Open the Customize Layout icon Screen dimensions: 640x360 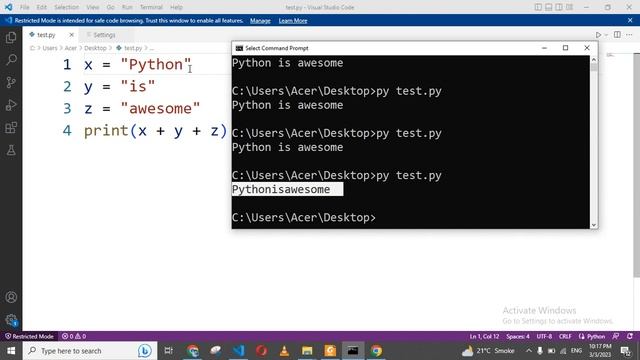(569, 7)
